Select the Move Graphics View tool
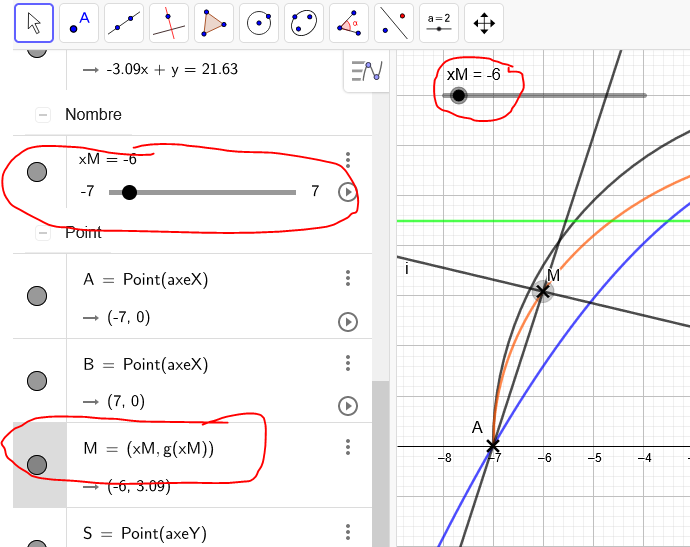Image resolution: width=690 pixels, height=547 pixels. point(484,23)
